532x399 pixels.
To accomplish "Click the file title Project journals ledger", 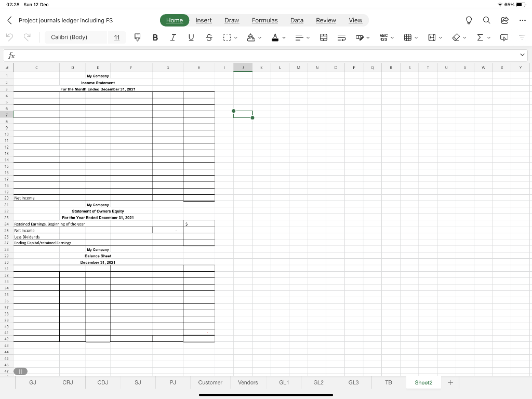I will coord(65,20).
